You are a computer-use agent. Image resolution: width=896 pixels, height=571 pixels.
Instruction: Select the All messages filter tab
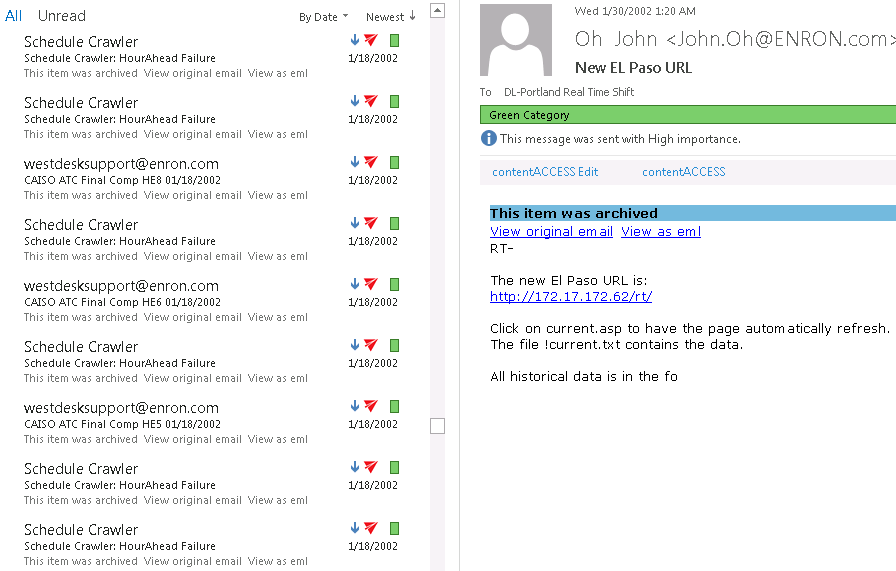point(13,16)
